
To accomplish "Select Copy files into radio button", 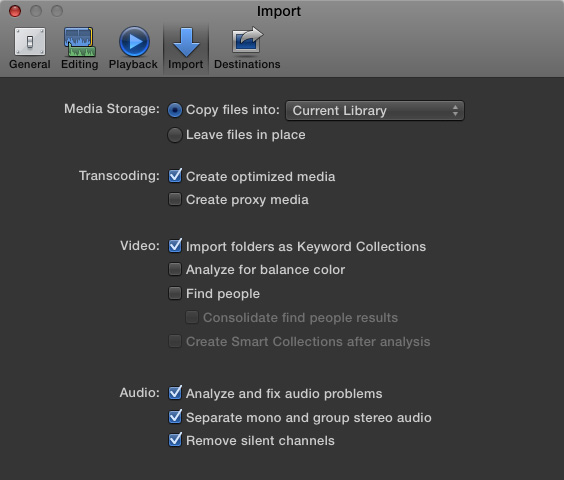I will [175, 110].
